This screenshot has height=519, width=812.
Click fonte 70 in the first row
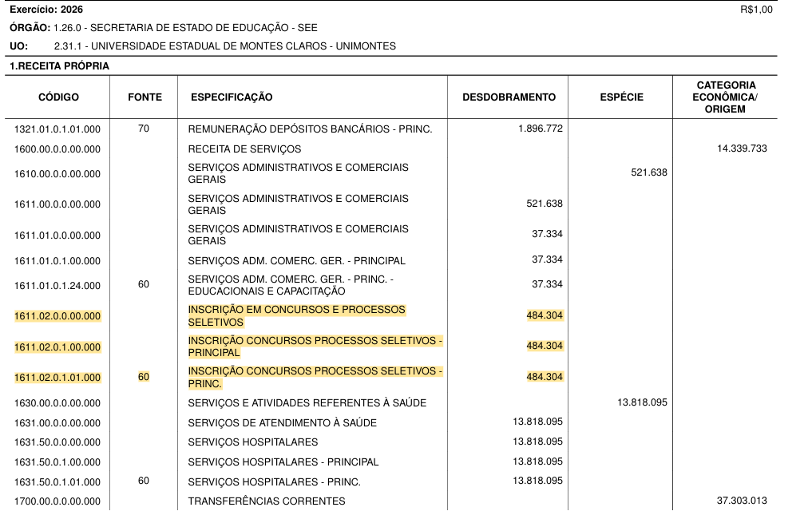tap(144, 129)
